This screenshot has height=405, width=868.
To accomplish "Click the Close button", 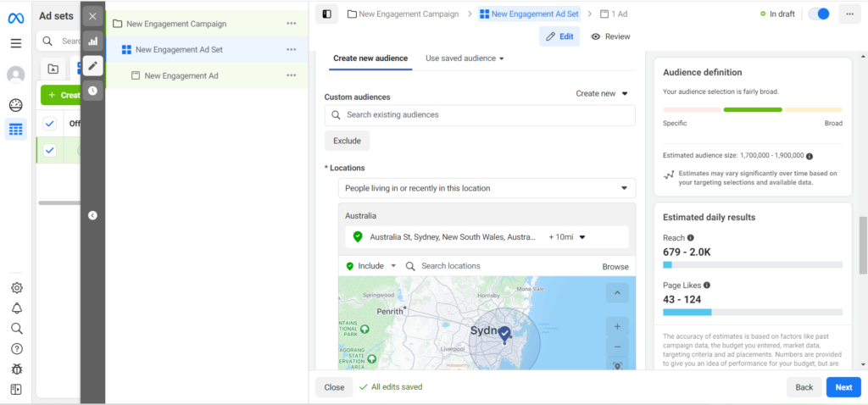I will [334, 387].
